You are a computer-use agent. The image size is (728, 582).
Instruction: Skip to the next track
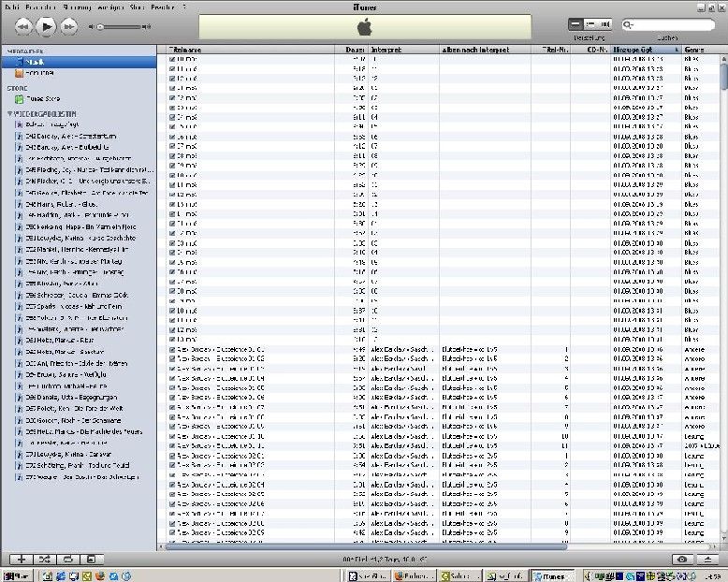point(70,27)
